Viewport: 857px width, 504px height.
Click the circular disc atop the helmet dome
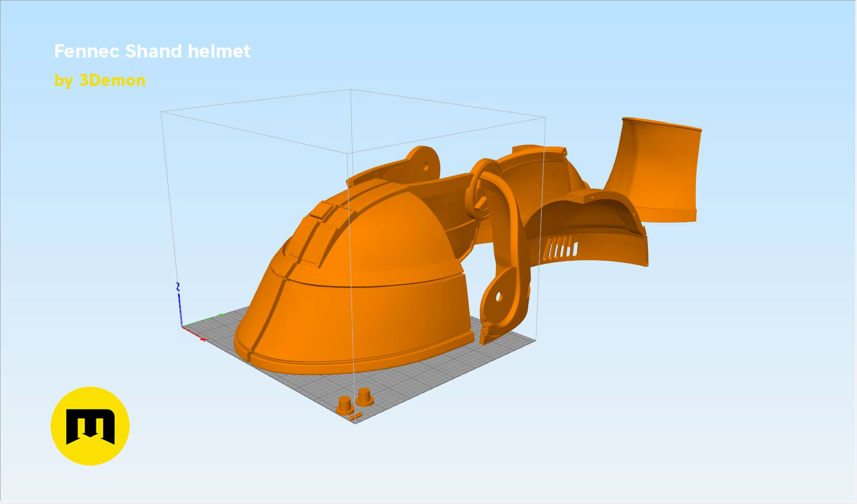[x=423, y=160]
